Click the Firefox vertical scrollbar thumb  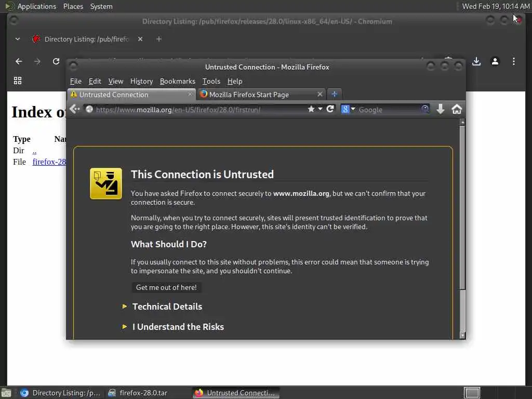coord(462,207)
